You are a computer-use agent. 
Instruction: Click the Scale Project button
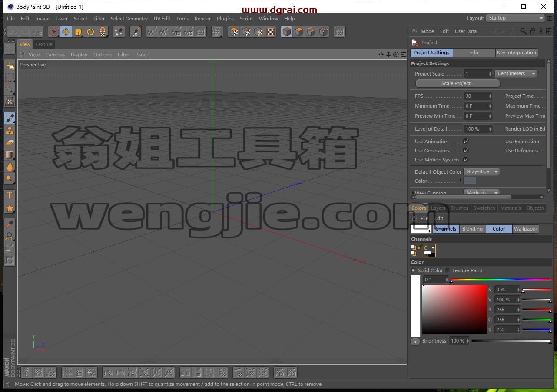(458, 83)
